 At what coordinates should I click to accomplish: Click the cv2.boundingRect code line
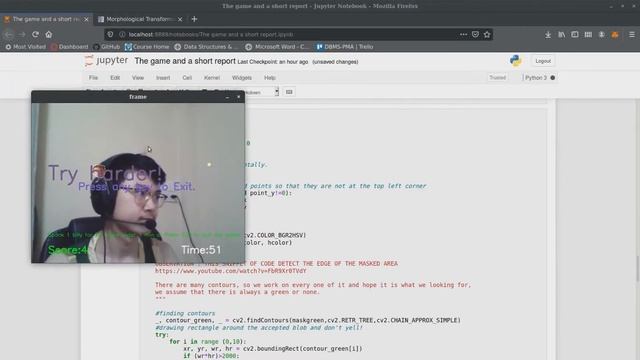pyautogui.click(x=273, y=349)
